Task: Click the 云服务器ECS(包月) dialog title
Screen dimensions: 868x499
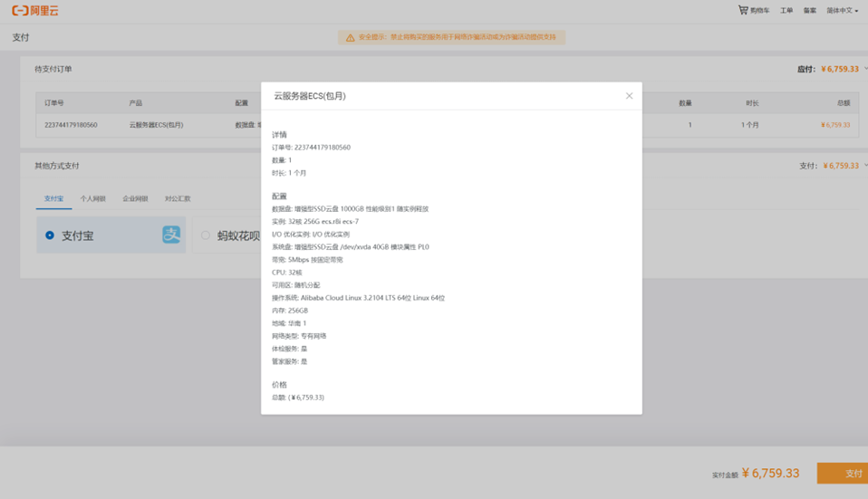Action: [x=310, y=96]
